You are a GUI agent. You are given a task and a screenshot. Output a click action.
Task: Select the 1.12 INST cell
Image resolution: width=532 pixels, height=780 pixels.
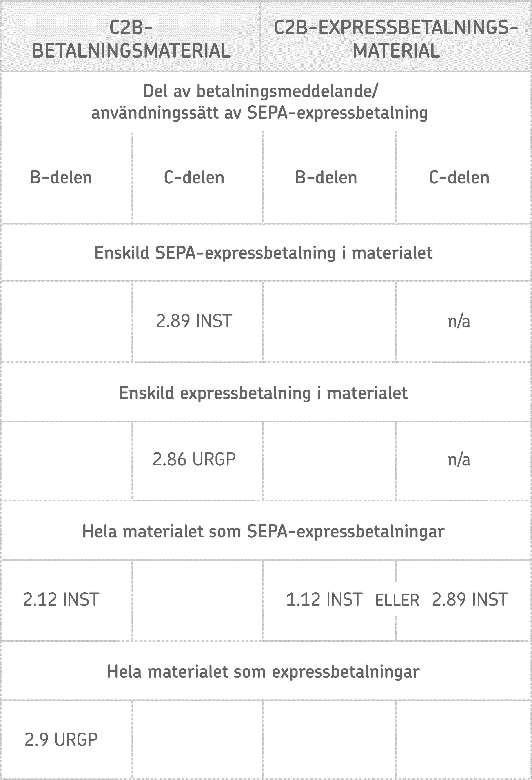(x=324, y=600)
